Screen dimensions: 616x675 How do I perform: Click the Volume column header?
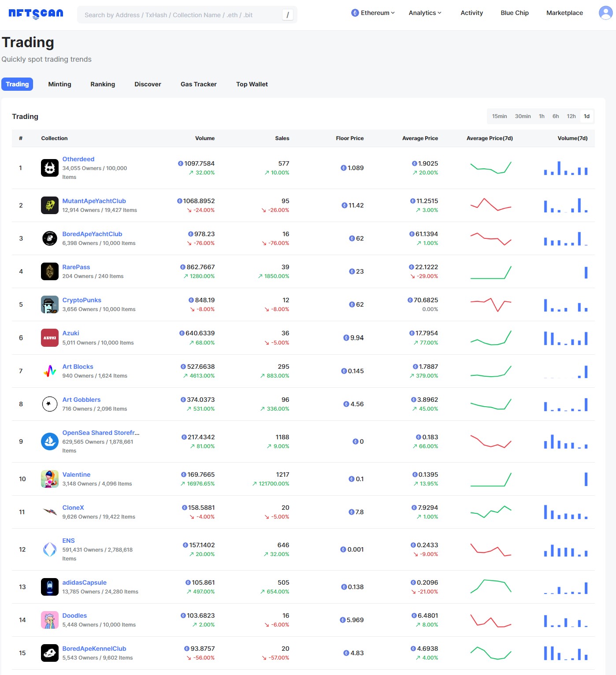click(x=205, y=138)
